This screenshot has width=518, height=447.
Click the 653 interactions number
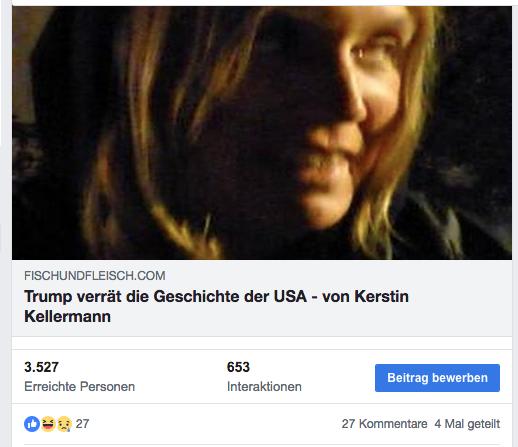pyautogui.click(x=238, y=367)
